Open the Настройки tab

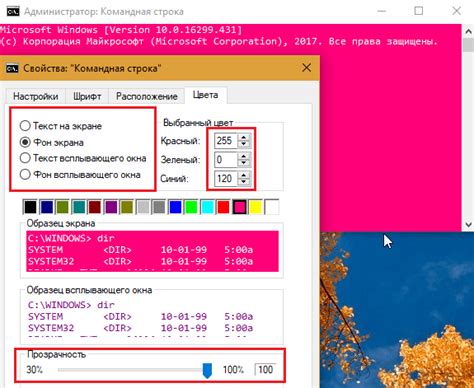click(x=36, y=96)
